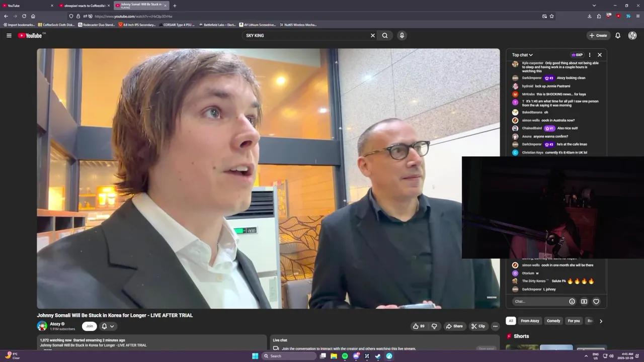Open YouTube notifications bell
644x362 pixels.
[618, 35]
